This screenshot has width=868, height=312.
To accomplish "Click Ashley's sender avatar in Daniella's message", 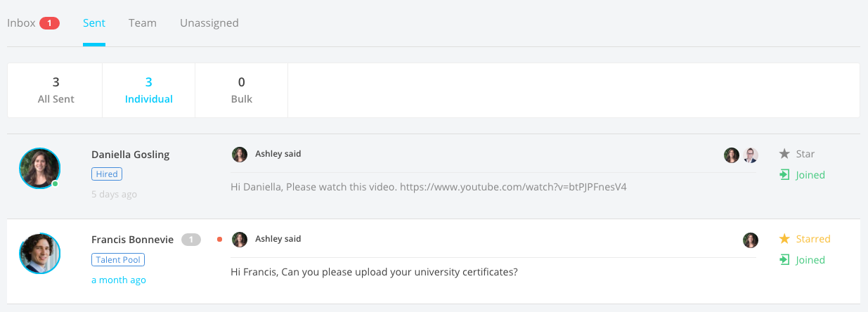I will click(x=240, y=155).
